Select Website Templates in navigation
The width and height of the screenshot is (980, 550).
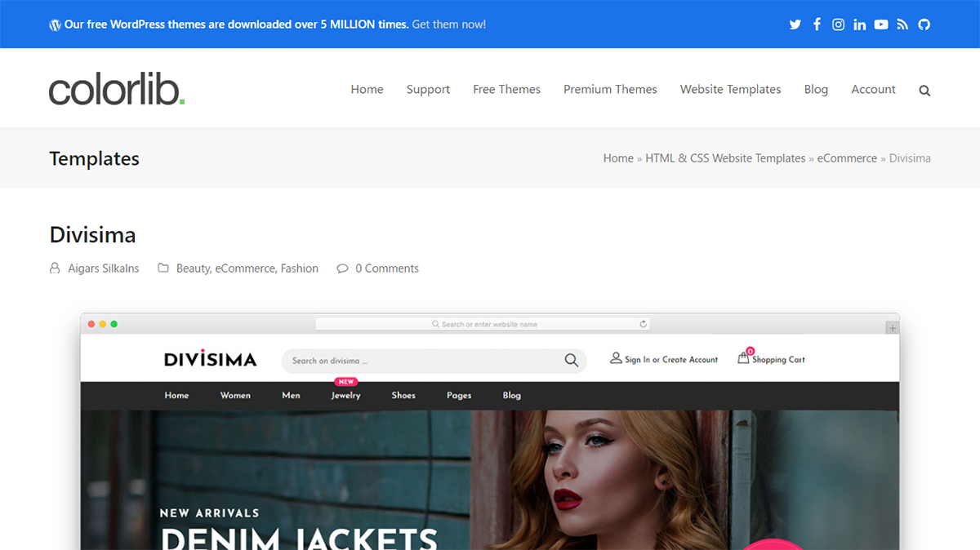730,90
